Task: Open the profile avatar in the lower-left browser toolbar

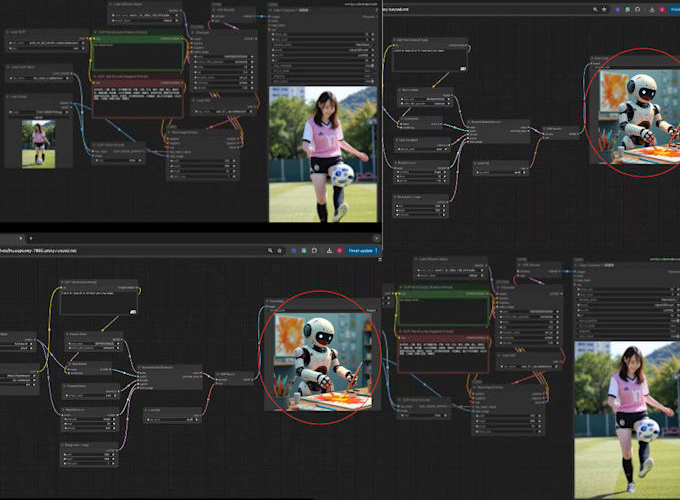Action: 340,251
